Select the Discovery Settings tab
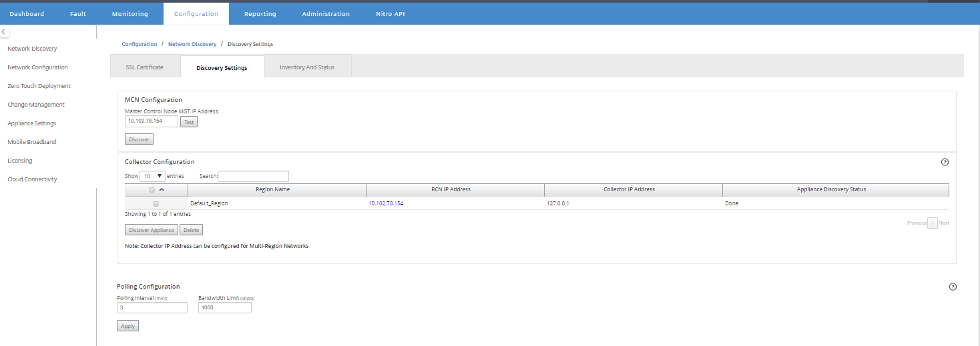 tap(222, 68)
